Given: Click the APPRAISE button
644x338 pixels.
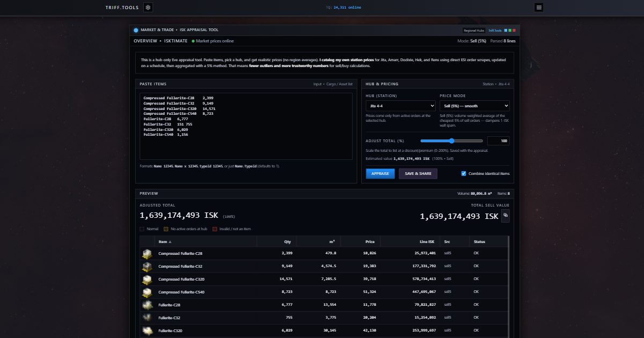Looking at the screenshot, I should 380,174.
